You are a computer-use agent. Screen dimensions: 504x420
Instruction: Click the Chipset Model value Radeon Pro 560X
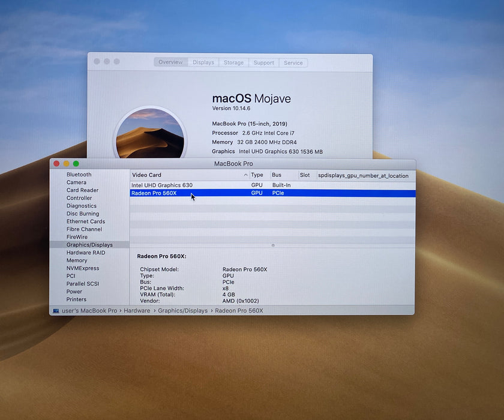pyautogui.click(x=245, y=269)
